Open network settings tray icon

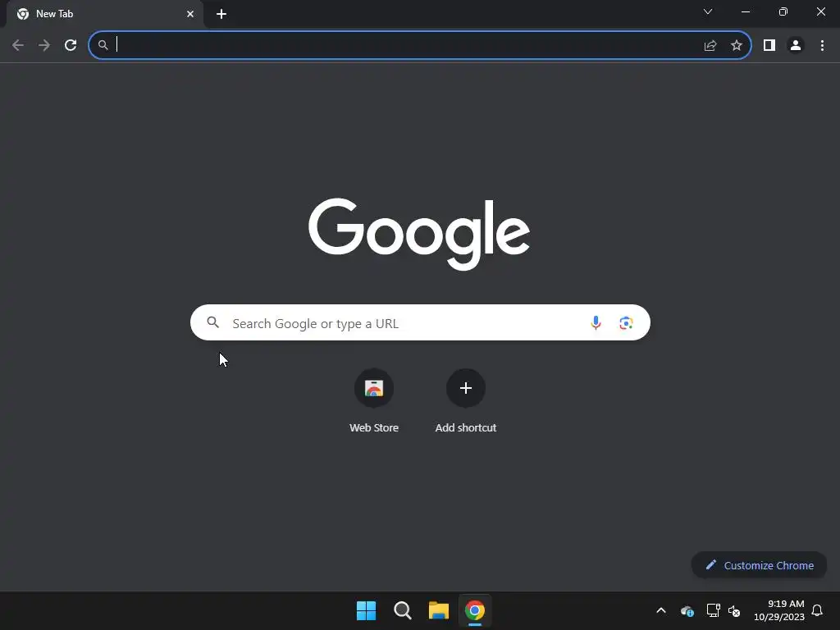click(x=713, y=610)
